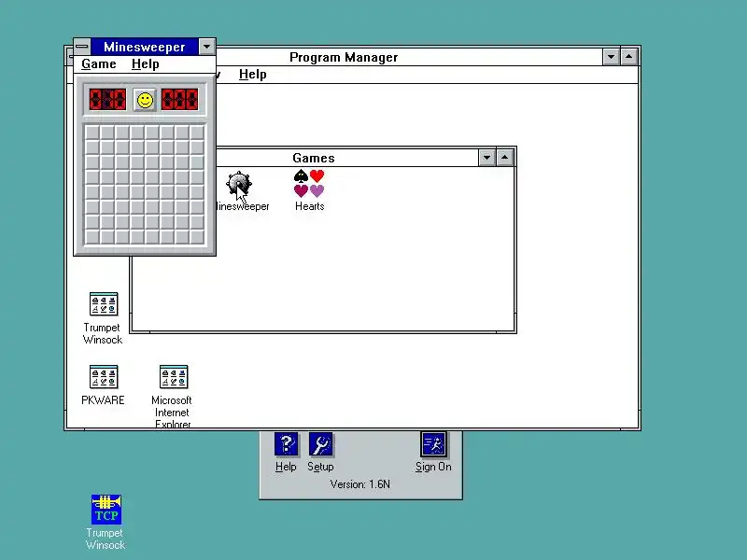This screenshot has width=747, height=560.
Task: Click the Help question mark icon
Action: click(x=286, y=444)
